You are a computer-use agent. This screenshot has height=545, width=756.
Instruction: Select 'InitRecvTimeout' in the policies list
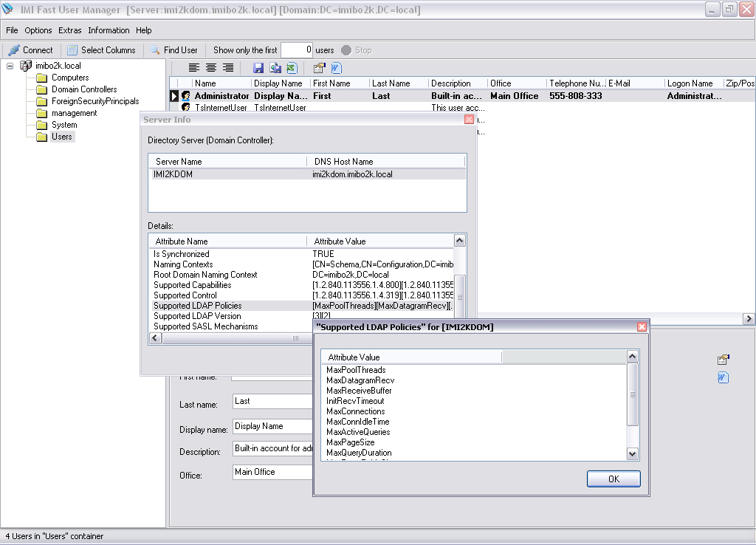click(355, 401)
